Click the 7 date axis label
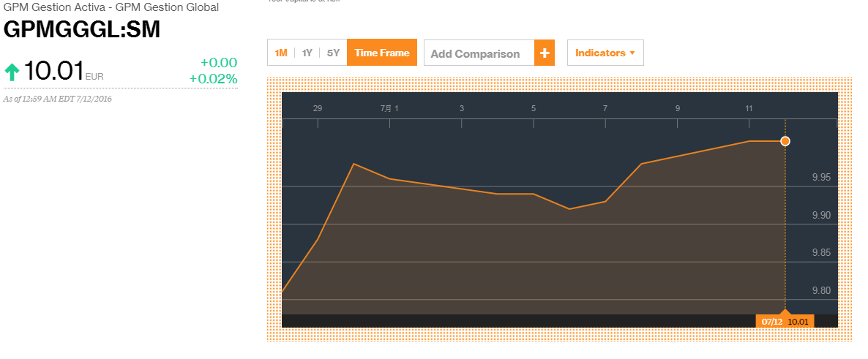 pos(605,108)
